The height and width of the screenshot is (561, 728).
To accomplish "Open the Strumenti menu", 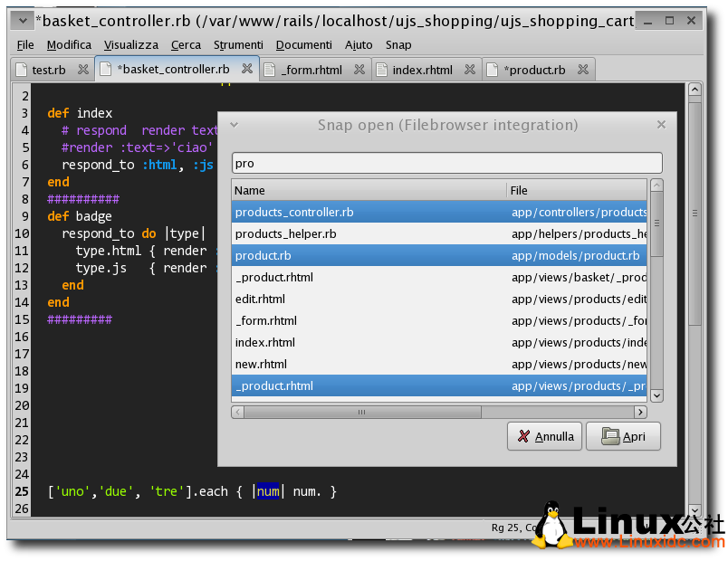I will [238, 44].
